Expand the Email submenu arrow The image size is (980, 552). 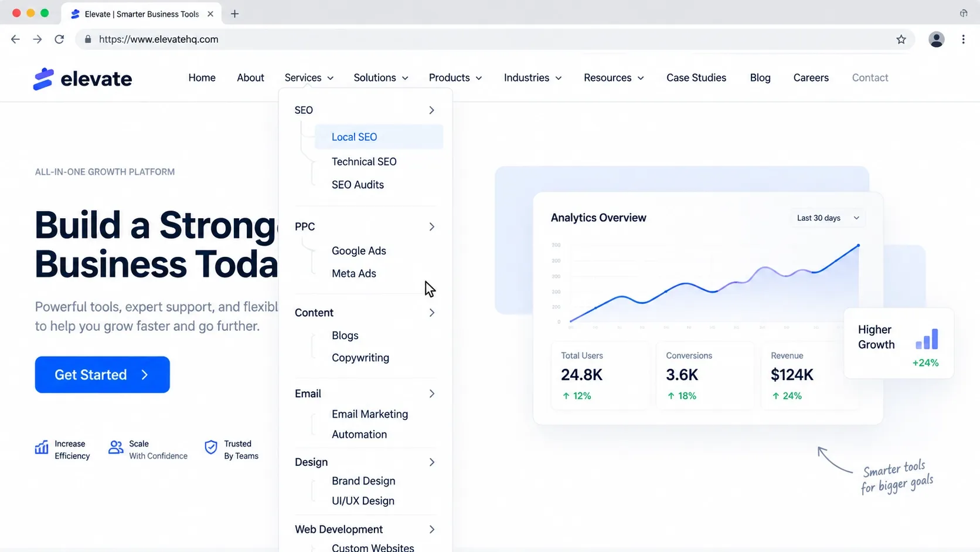[x=431, y=394]
